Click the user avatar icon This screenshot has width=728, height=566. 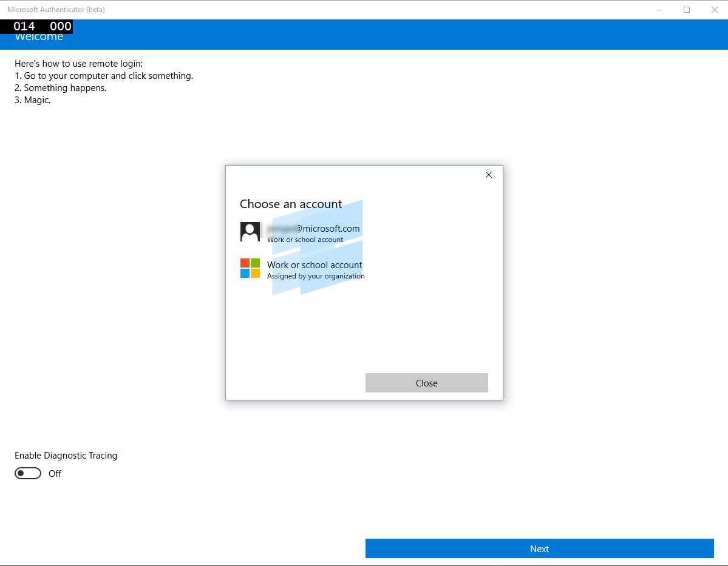pos(250,232)
